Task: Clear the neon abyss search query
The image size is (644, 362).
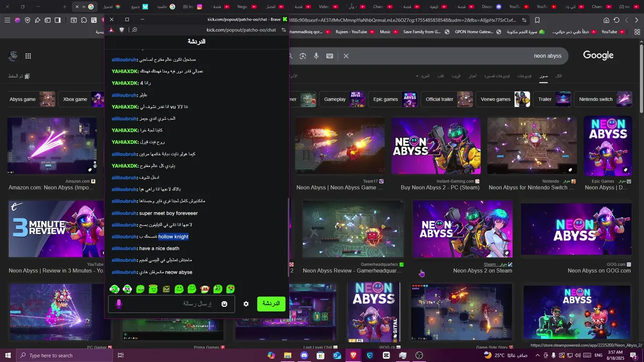Action: pyautogui.click(x=346, y=56)
